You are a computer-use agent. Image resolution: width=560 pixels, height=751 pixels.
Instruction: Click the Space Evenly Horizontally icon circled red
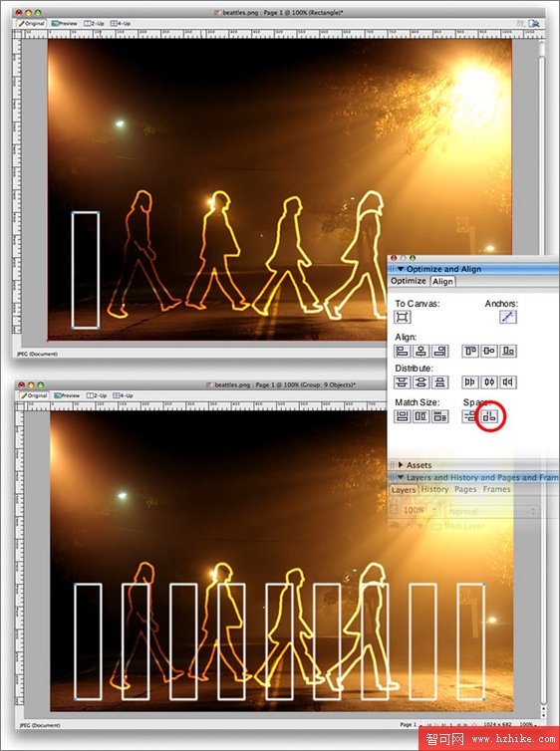(x=489, y=415)
